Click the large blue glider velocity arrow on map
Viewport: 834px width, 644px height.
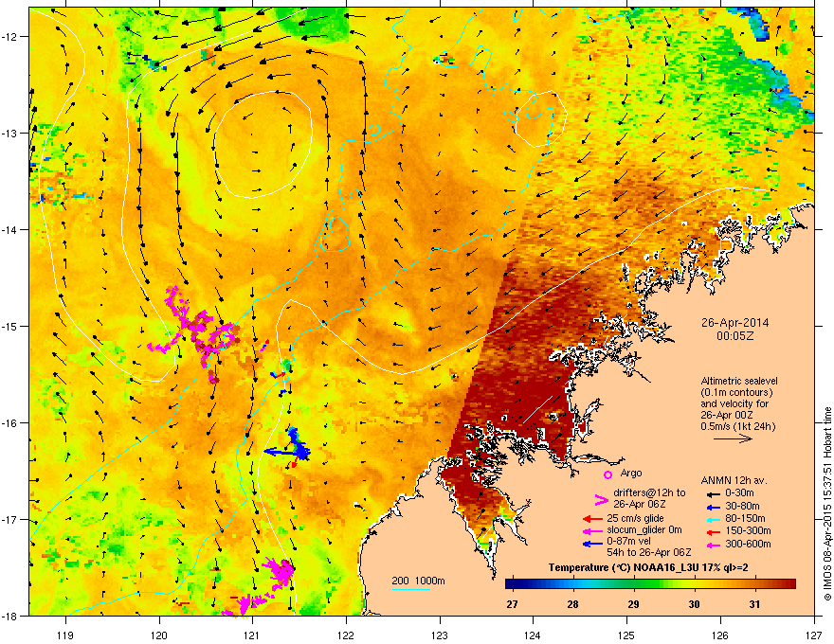[281, 452]
